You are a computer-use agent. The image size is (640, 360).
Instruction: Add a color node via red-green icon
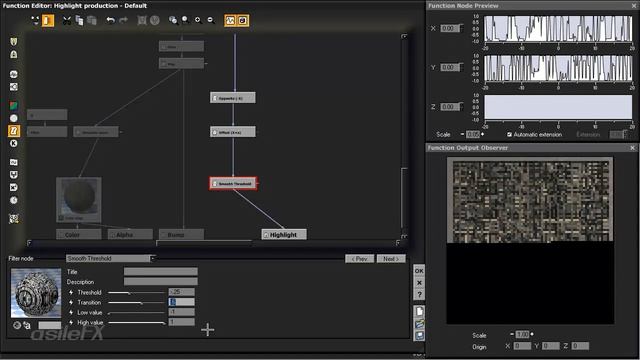click(x=13, y=106)
